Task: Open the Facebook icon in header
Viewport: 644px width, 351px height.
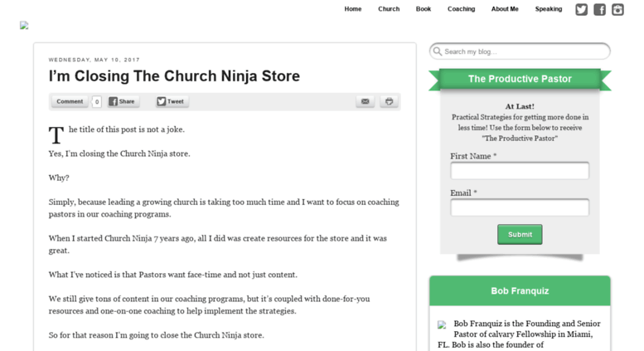Action: tap(599, 9)
